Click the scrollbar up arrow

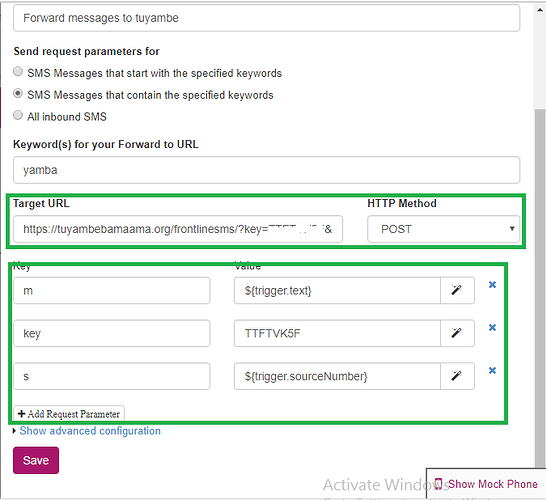coord(540,10)
